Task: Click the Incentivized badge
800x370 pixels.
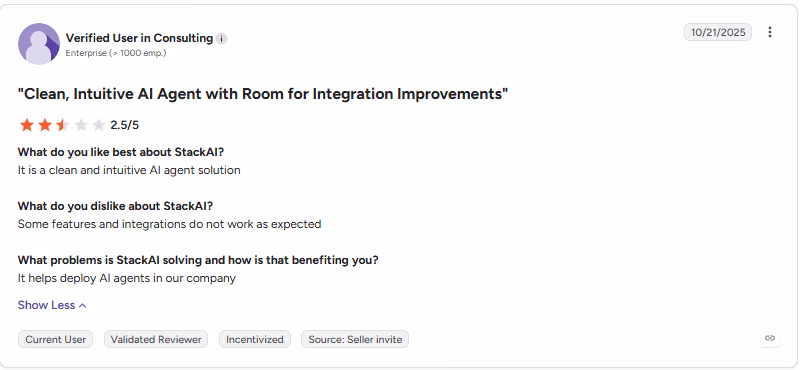Action: [255, 339]
